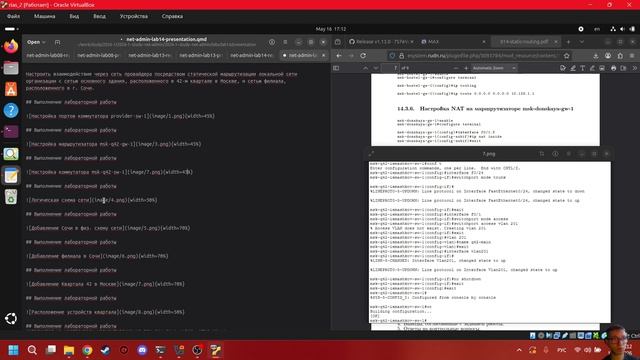
Task: Open Firefox account icon
Action: point(608,56)
